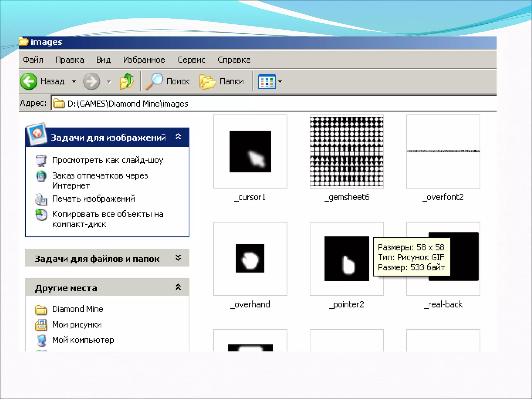Click the Up folder level icon

pyautogui.click(x=127, y=81)
